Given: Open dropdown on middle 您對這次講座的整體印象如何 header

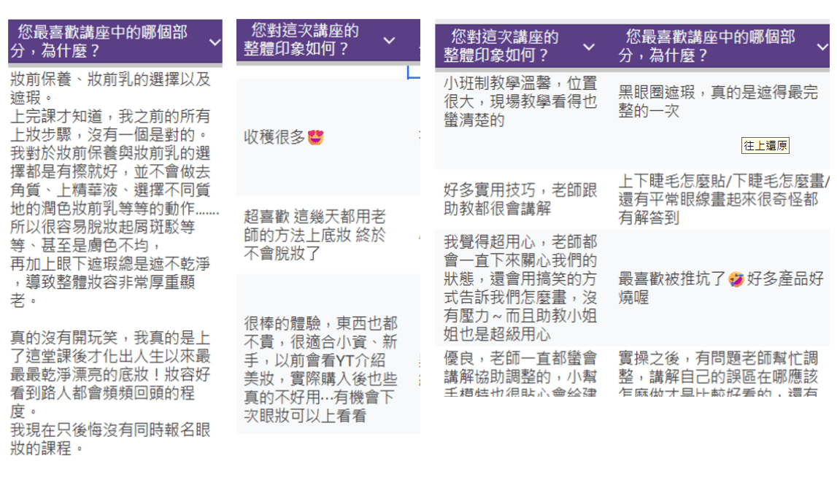Looking at the screenshot, I should click(x=389, y=41).
